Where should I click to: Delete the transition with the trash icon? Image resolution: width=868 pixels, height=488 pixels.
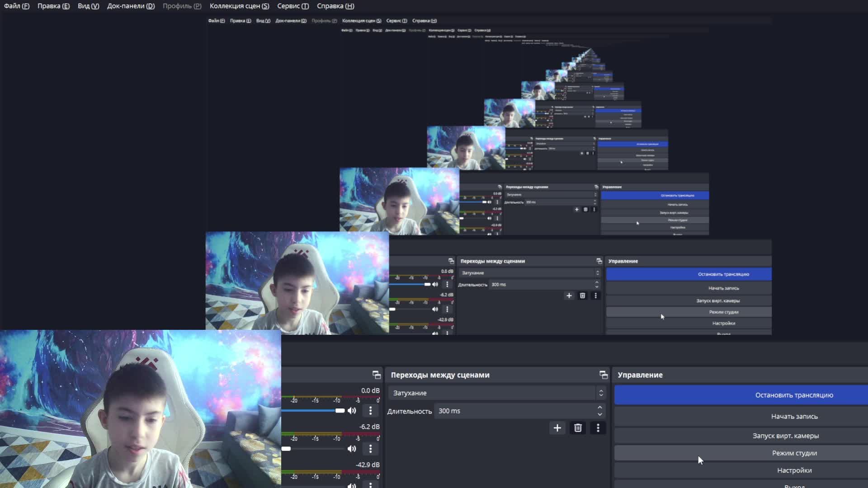(x=578, y=428)
